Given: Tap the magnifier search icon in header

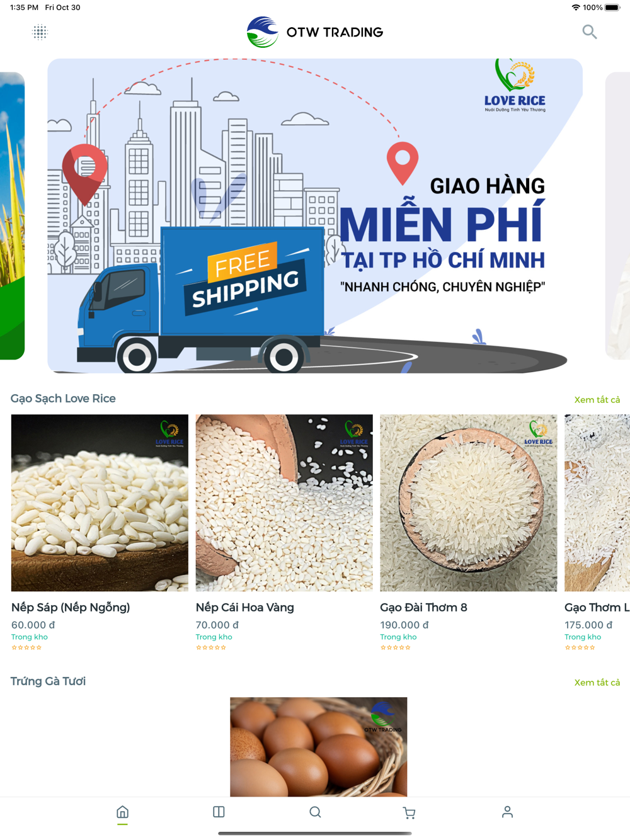Looking at the screenshot, I should click(589, 31).
